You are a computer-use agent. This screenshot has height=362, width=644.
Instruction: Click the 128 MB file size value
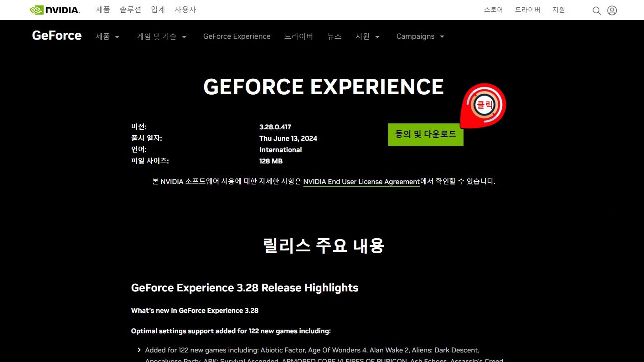click(x=271, y=161)
